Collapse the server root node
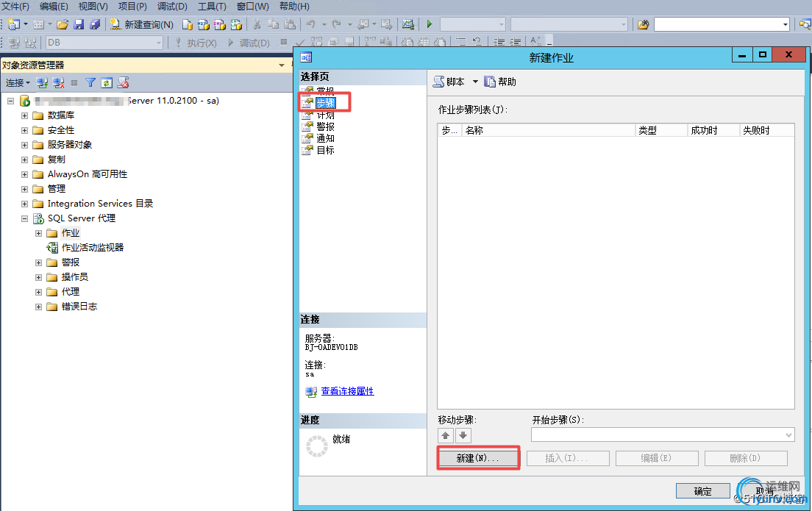 point(10,101)
